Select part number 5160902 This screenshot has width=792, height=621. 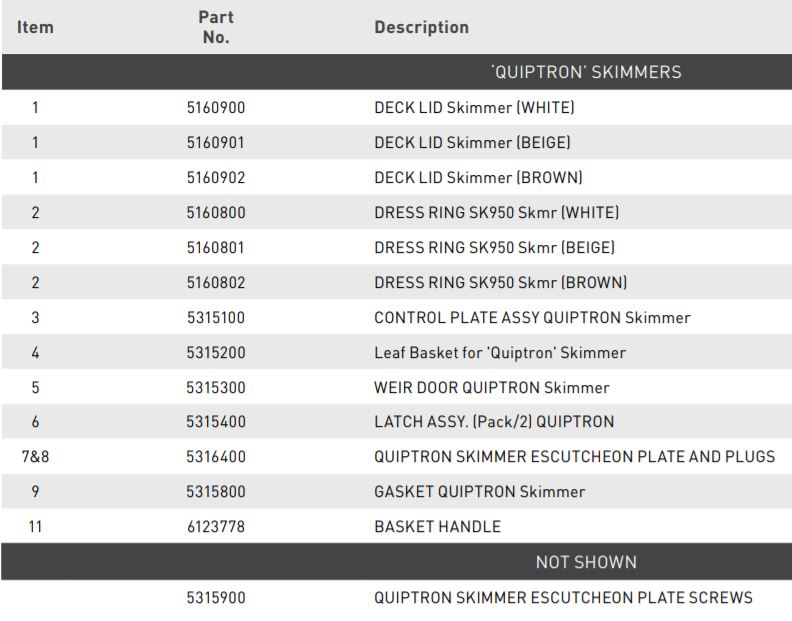216,178
